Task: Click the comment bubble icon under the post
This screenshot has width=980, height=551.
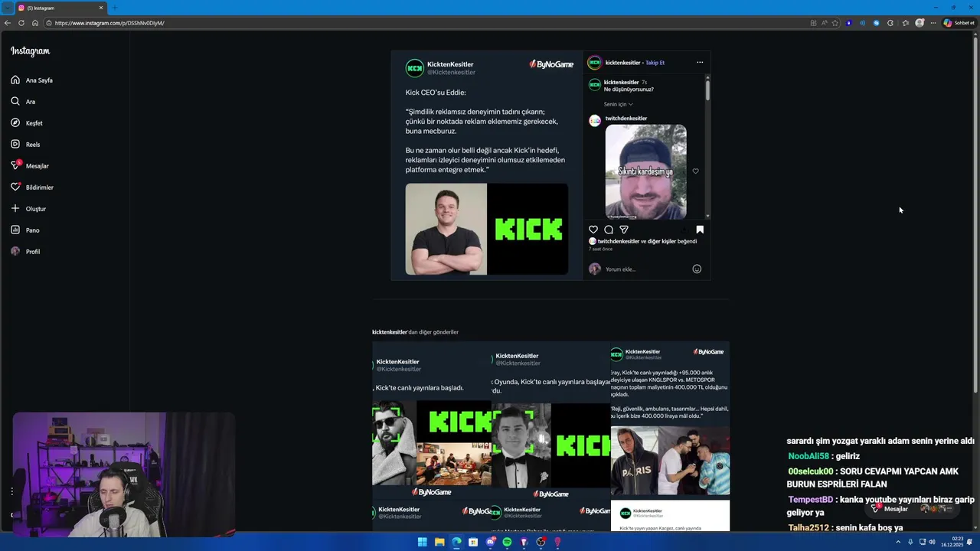Action: click(609, 230)
